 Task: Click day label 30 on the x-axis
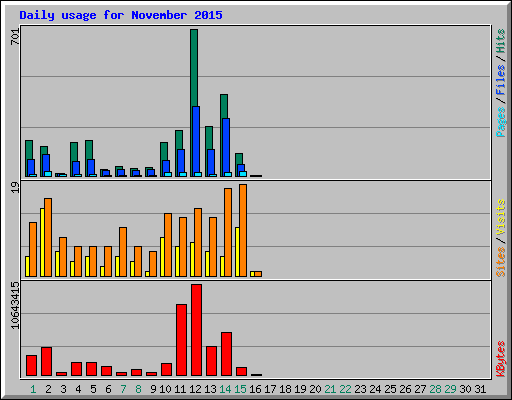click(465, 389)
